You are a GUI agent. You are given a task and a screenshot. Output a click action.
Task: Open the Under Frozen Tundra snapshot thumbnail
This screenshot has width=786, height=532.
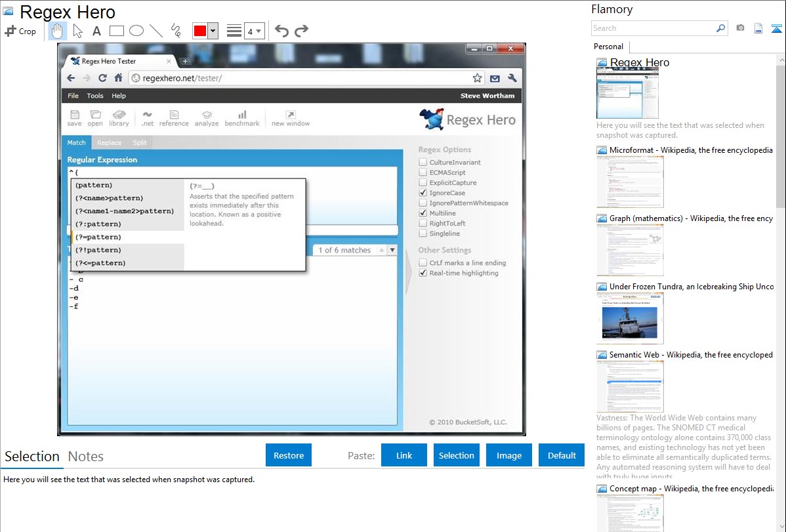[630, 318]
